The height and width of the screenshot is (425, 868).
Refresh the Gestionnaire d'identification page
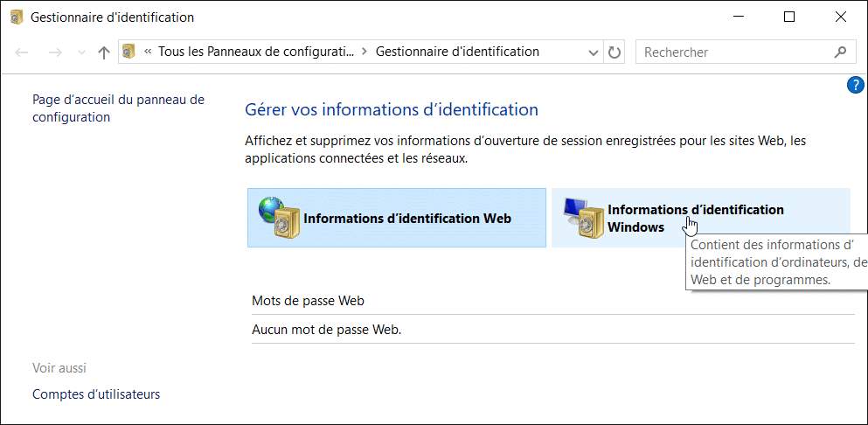(614, 52)
